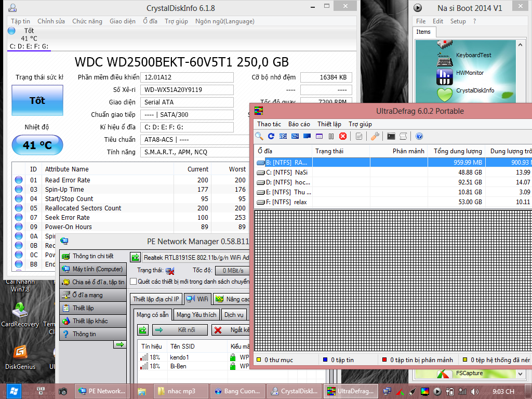
Task: Open Thông tin chi tiết sidebar section
Action: [x=93, y=256]
